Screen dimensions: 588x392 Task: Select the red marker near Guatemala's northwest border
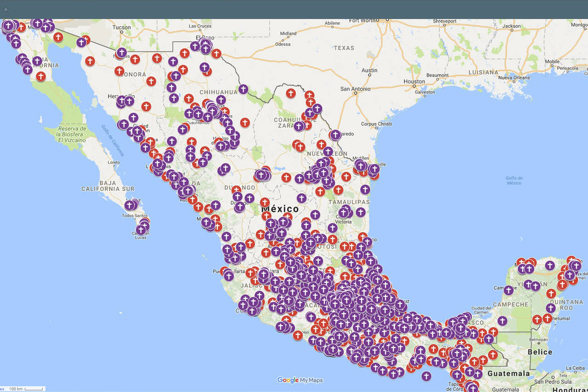pos(493,355)
